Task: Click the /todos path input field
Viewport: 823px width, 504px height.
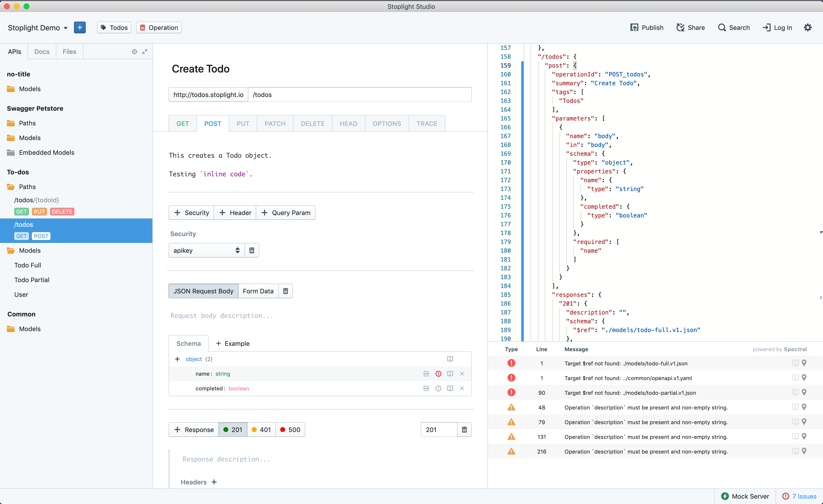Action: pyautogui.click(x=360, y=95)
